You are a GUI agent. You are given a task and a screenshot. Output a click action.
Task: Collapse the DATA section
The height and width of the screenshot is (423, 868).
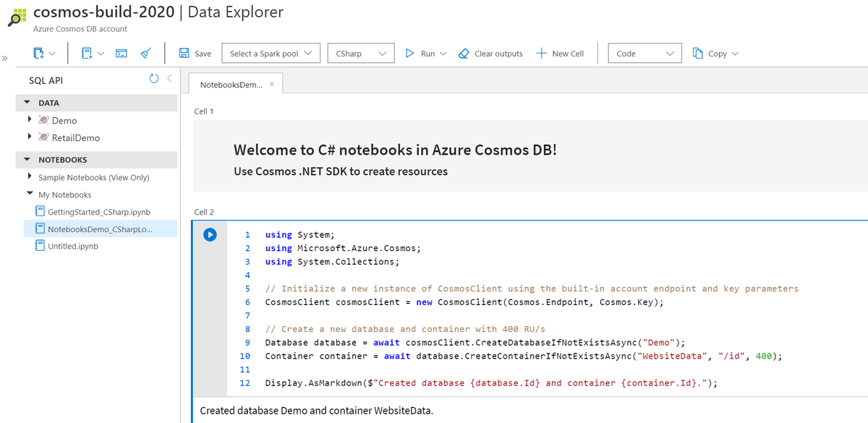pos(27,103)
